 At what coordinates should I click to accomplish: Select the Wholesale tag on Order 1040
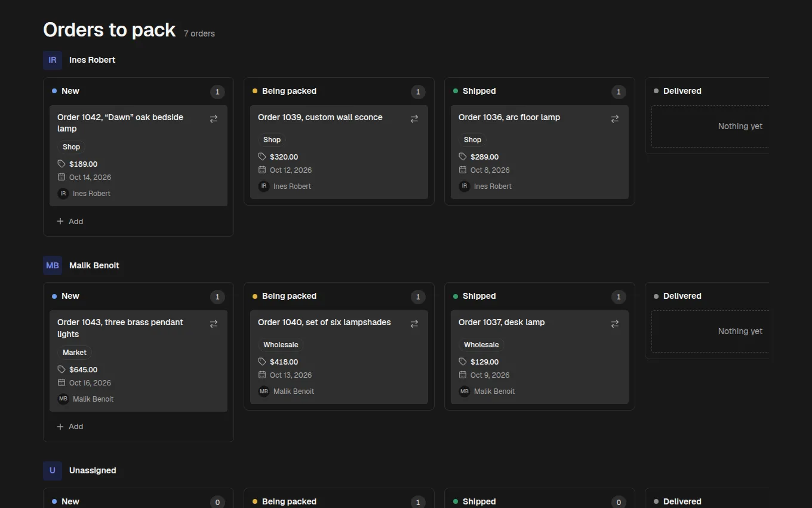[x=281, y=345]
